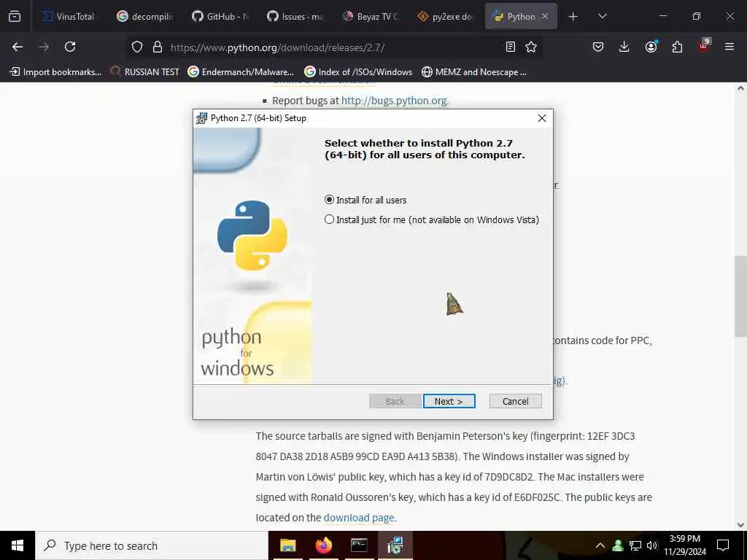Viewport: 747px width, 560px height.
Task: Open File Explorer from the taskbar
Action: [287, 545]
